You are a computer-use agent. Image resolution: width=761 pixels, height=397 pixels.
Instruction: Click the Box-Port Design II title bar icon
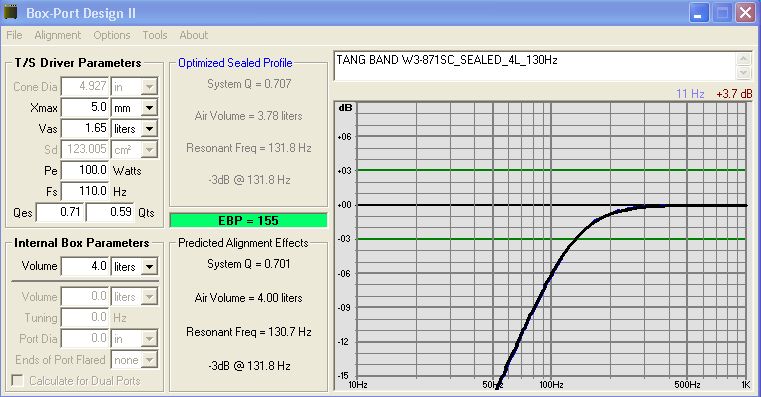[x=10, y=13]
